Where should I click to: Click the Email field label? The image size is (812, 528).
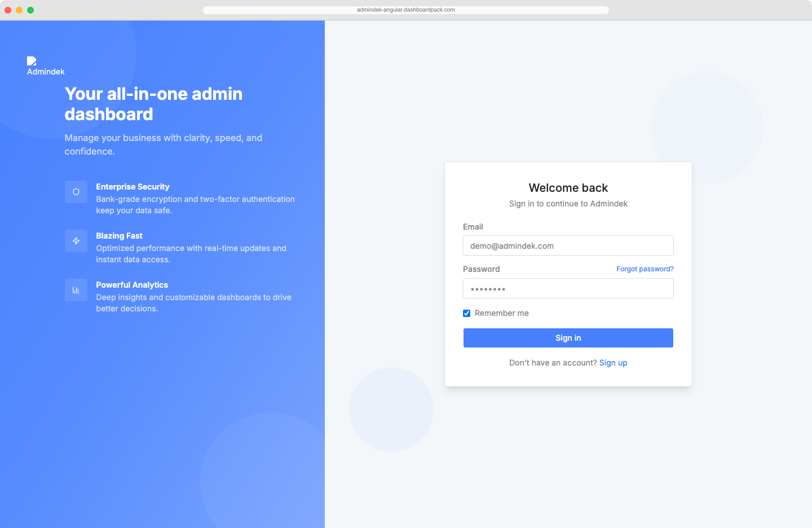point(473,227)
